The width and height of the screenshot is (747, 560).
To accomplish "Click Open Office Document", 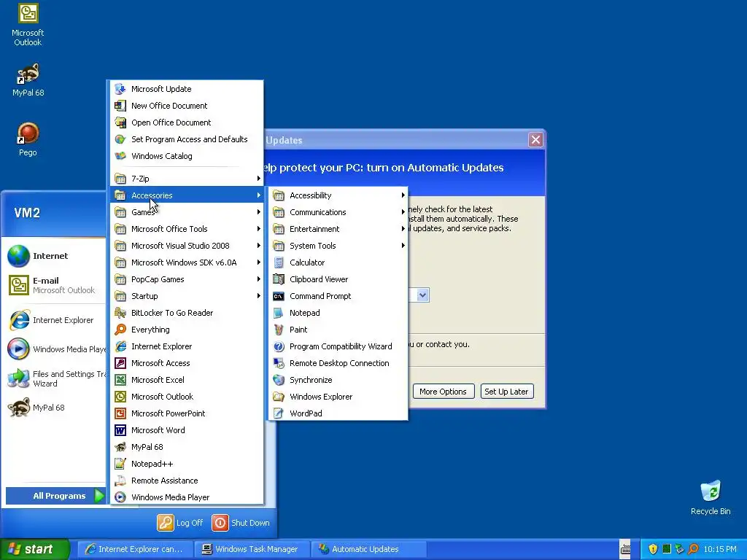I will 187,122.
